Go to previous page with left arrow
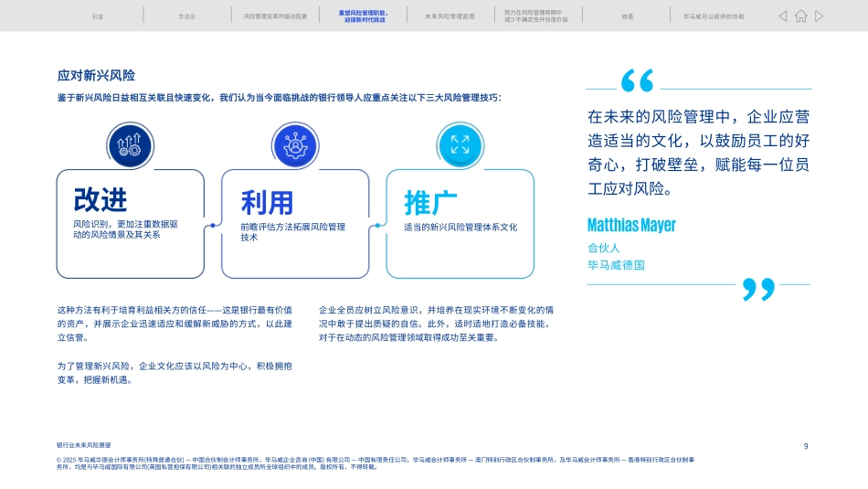The image size is (868, 489). pos(783,16)
